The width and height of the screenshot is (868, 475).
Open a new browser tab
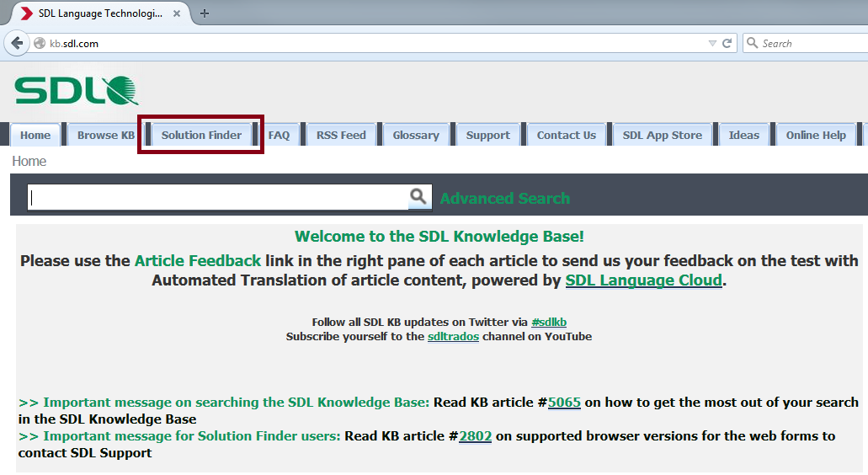[205, 13]
